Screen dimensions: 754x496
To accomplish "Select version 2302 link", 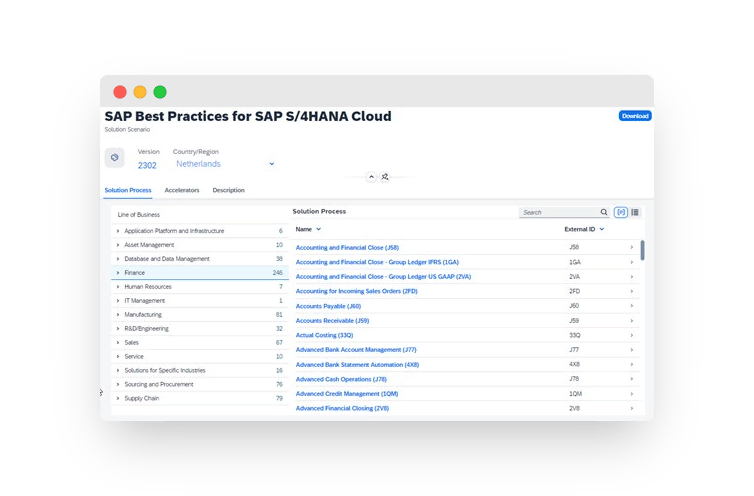I will point(147,165).
